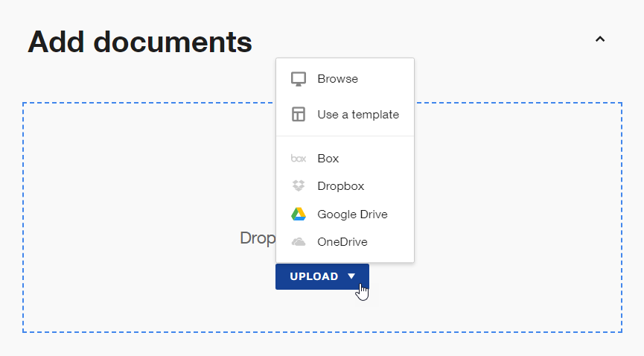This screenshot has width=644, height=356.
Task: Choose the Use a template option
Action: click(357, 115)
